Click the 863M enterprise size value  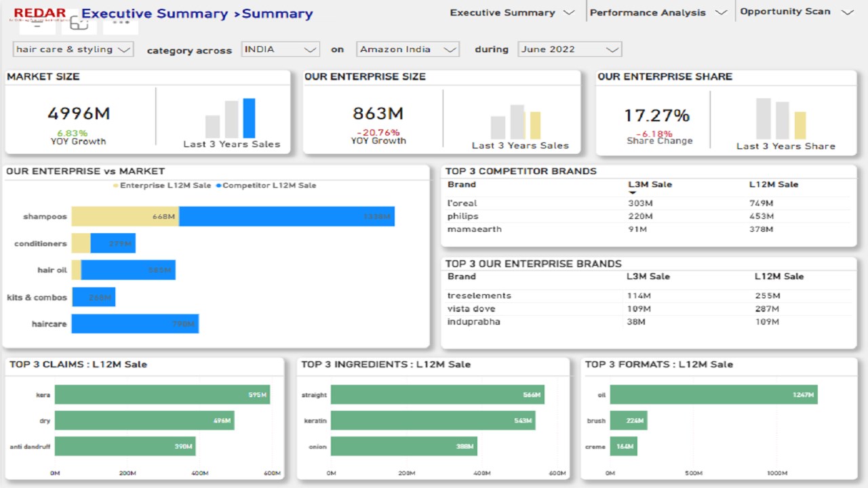pos(378,114)
